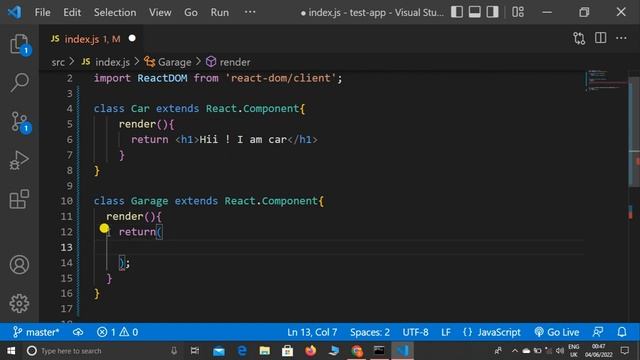Open the Windows Start button

pos(11,351)
